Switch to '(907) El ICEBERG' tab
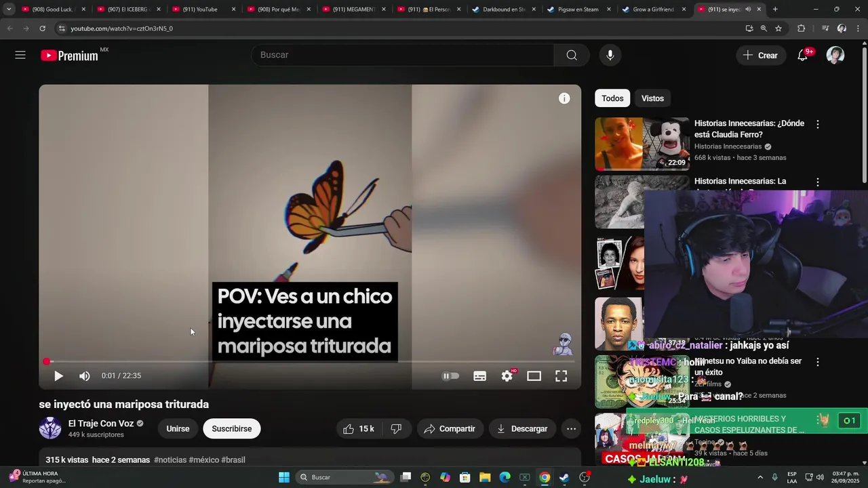This screenshot has height=488, width=868. click(x=127, y=9)
